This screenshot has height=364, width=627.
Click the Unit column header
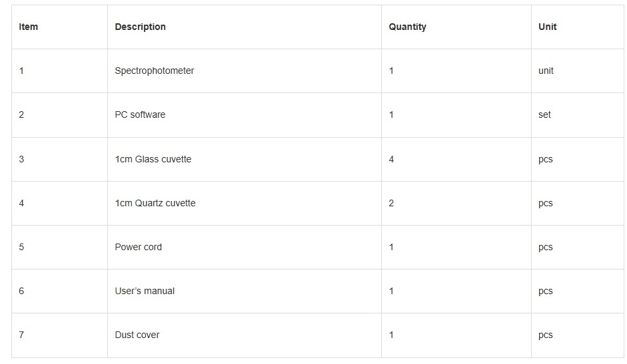tap(547, 27)
